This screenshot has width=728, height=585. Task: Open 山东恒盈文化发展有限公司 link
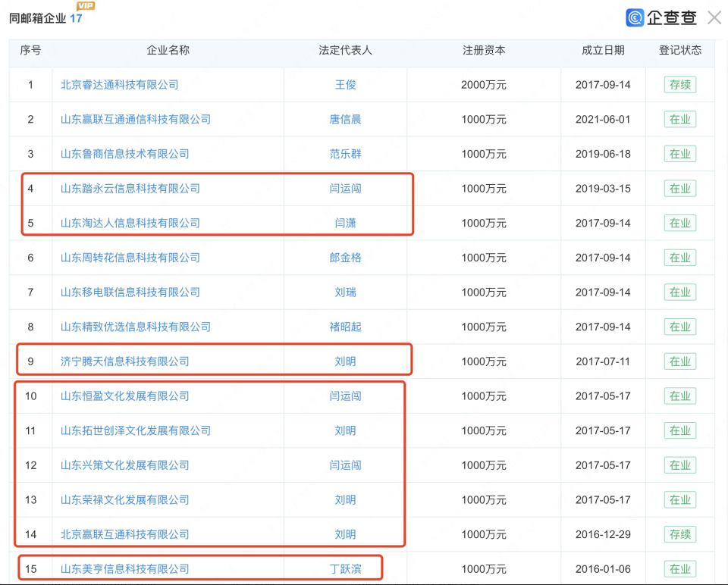pos(125,396)
